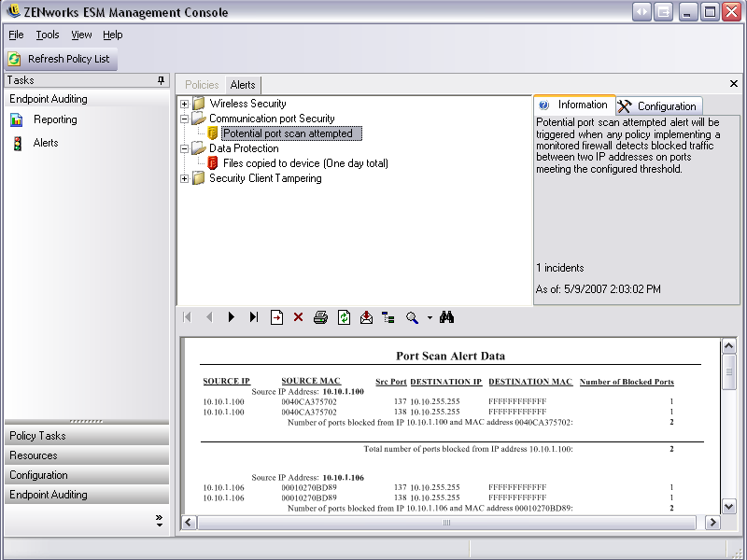Go to first report page

click(x=188, y=317)
